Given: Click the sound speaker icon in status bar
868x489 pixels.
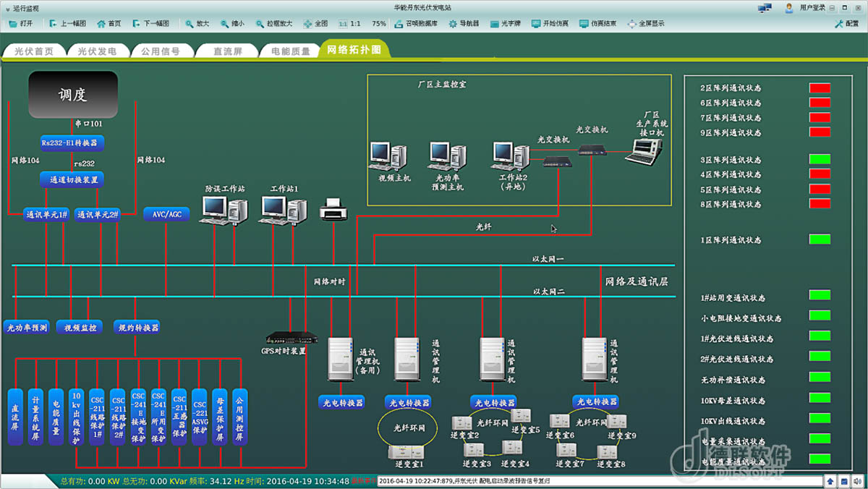Looking at the screenshot, I should [x=858, y=481].
